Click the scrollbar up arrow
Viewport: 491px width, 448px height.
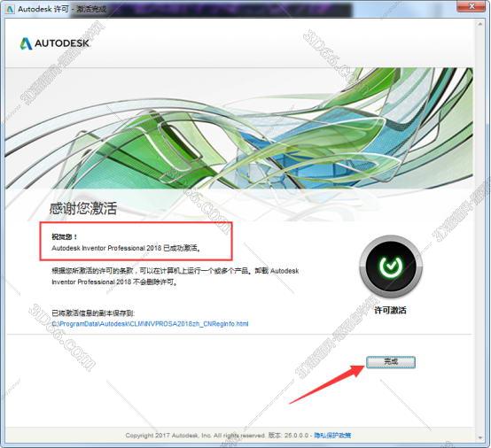coord(480,24)
